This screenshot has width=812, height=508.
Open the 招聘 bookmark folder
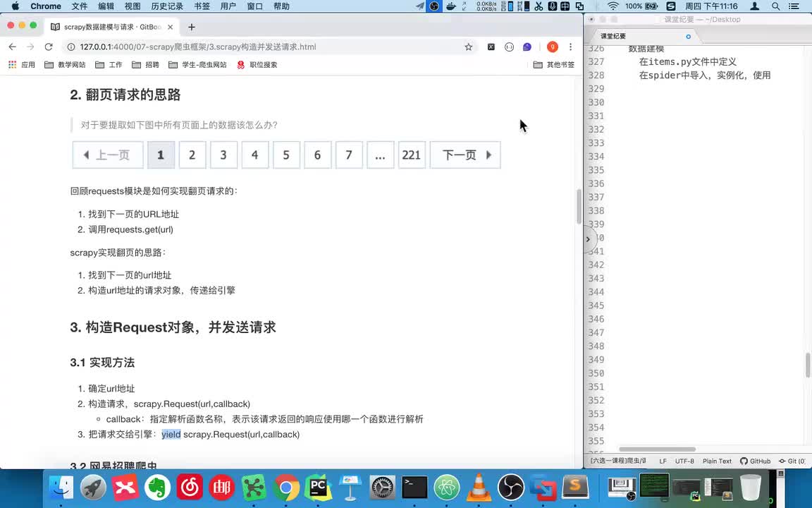[145, 65]
